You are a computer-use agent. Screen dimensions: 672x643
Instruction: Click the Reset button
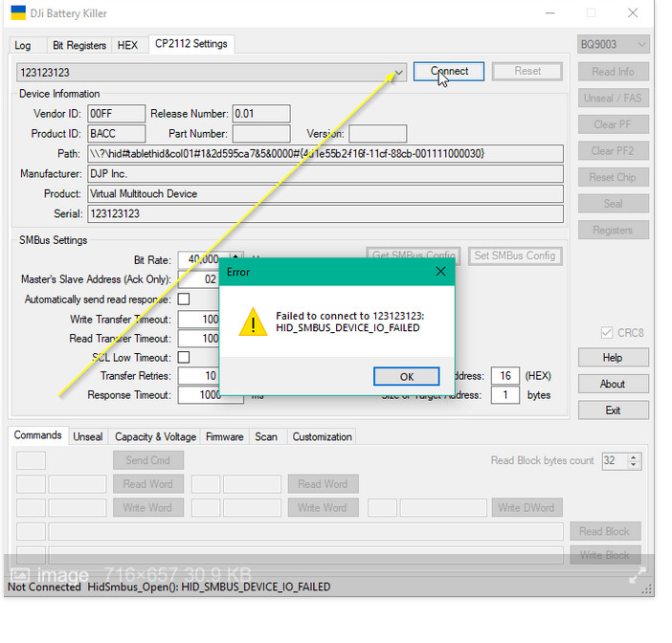click(527, 71)
